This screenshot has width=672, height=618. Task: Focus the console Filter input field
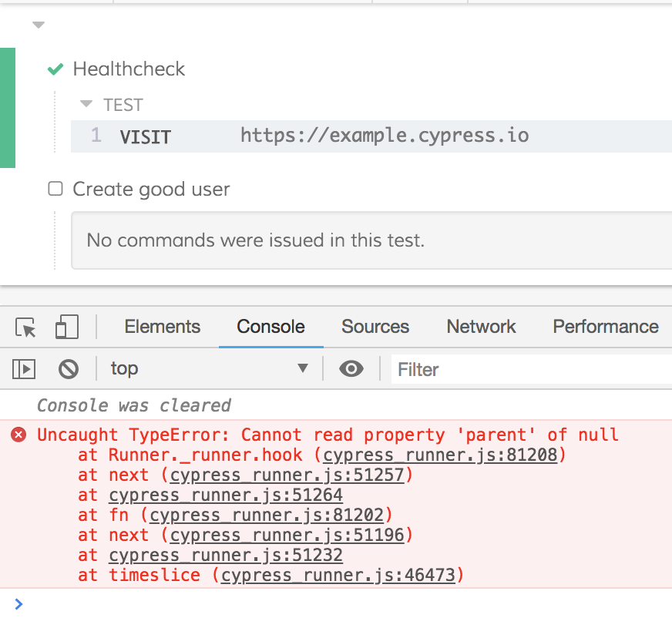(532, 369)
